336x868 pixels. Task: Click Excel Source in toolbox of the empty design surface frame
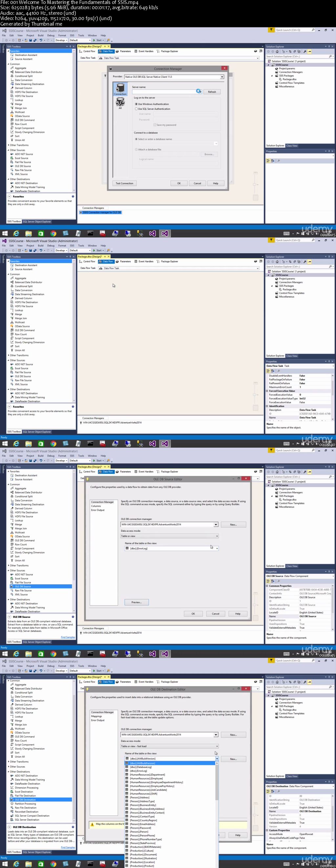point(21,368)
